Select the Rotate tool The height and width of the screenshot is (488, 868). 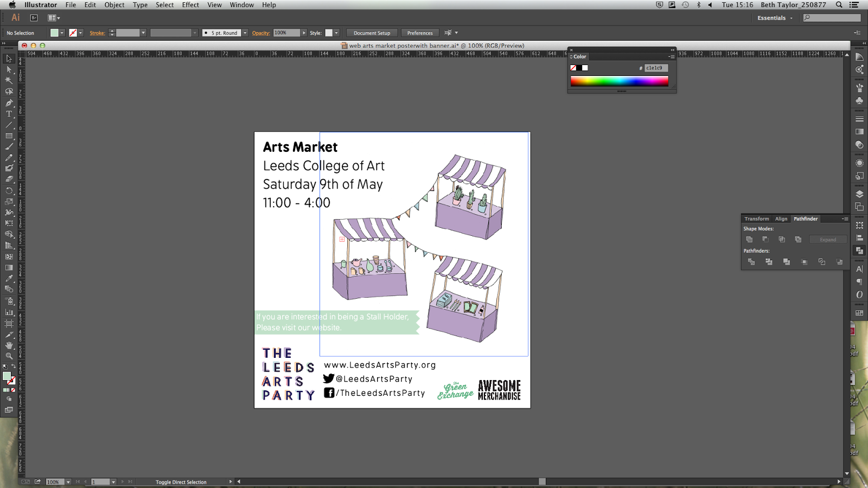coord(9,190)
